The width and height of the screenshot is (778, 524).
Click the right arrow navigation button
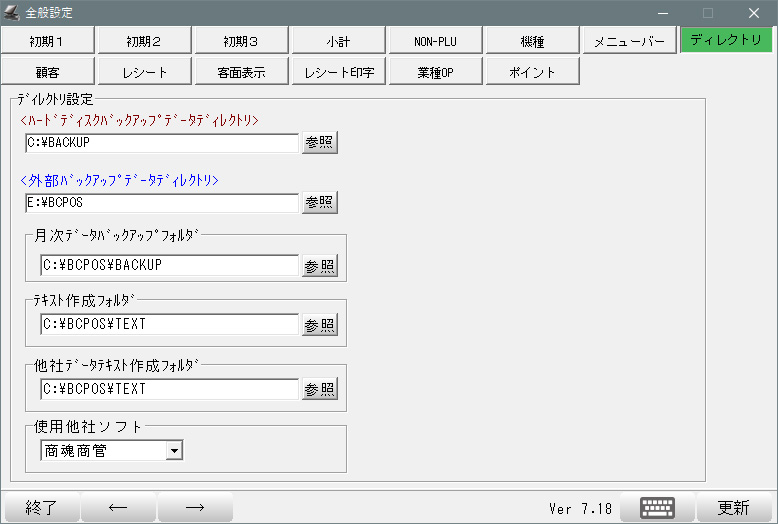coord(195,507)
